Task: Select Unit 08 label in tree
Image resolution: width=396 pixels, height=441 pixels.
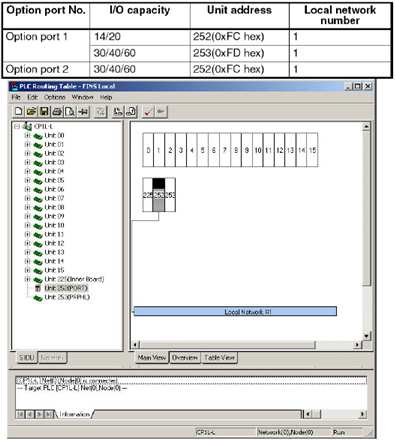Action: [x=54, y=207]
